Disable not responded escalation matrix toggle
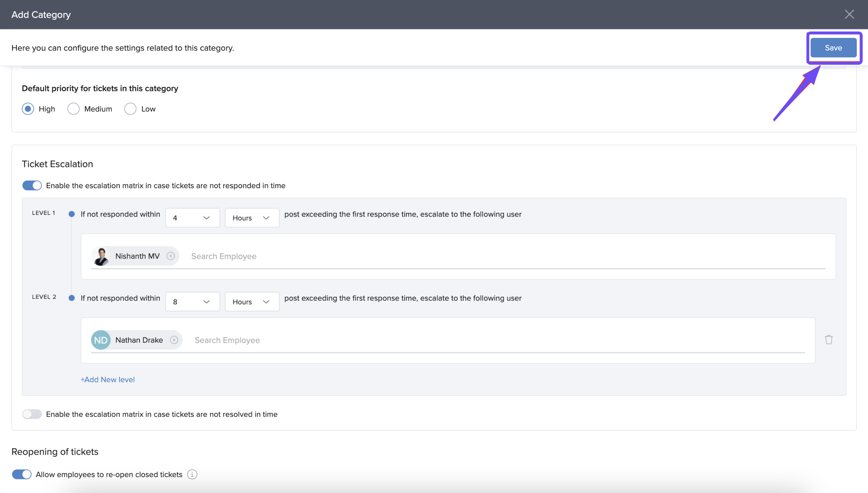This screenshot has height=493, width=868. coord(32,185)
